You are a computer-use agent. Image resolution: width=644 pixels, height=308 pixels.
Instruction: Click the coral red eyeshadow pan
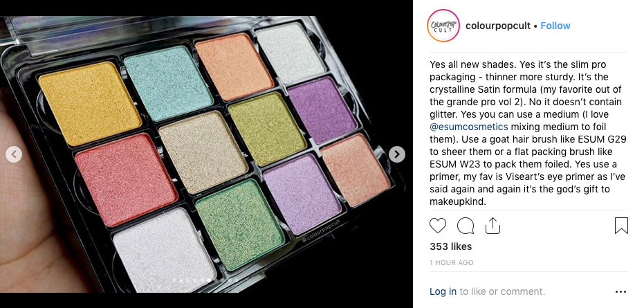[x=126, y=179]
